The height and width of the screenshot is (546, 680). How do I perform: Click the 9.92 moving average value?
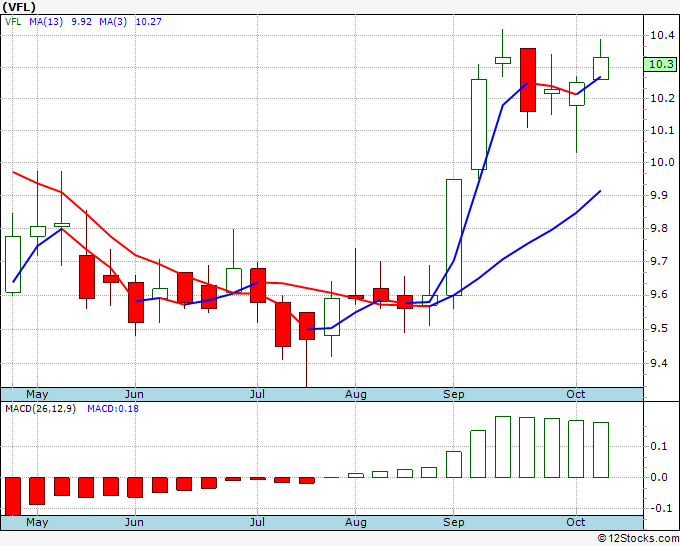tap(82, 21)
